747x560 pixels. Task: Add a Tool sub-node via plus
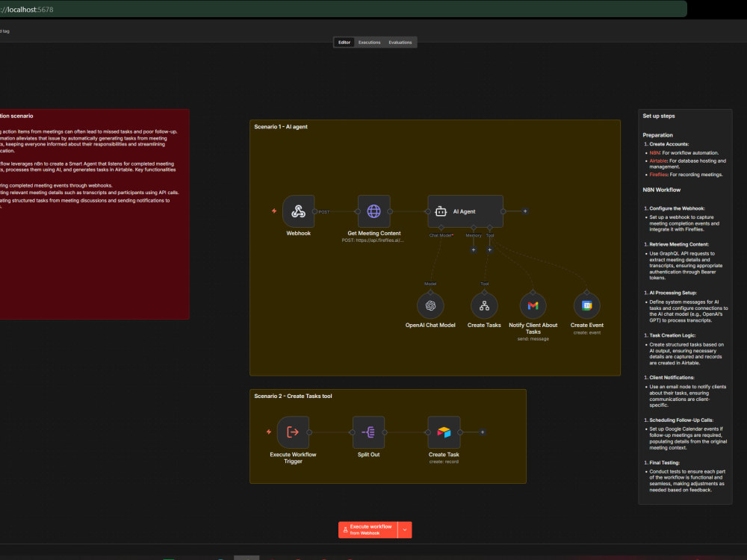coord(489,249)
